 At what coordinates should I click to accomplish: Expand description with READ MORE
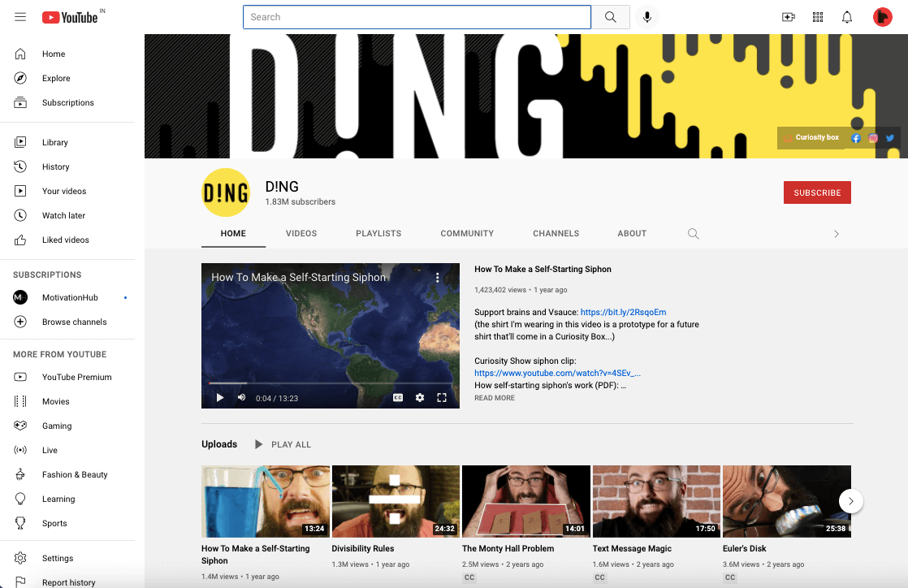point(495,398)
